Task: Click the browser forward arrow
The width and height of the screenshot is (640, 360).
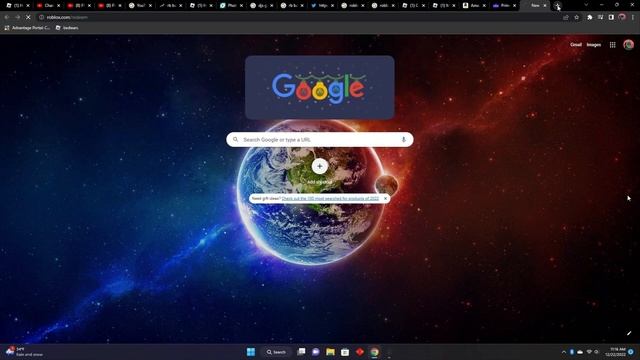Action: click(x=18, y=18)
